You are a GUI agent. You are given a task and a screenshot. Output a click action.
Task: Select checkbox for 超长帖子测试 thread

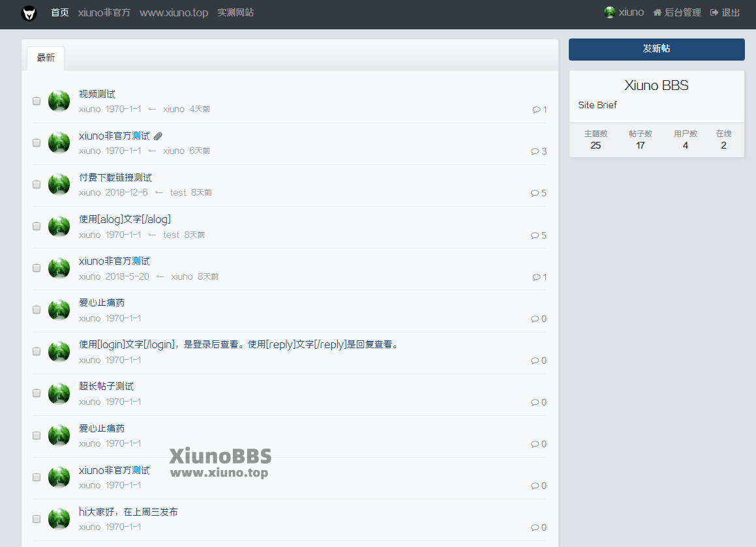(37, 393)
